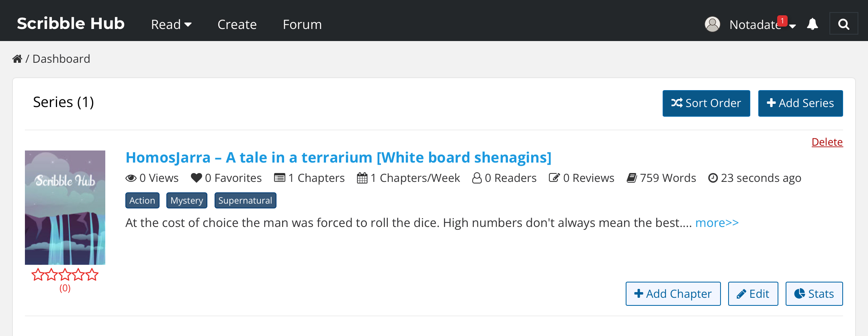Click the user avatar icon
868x336 pixels.
click(712, 24)
